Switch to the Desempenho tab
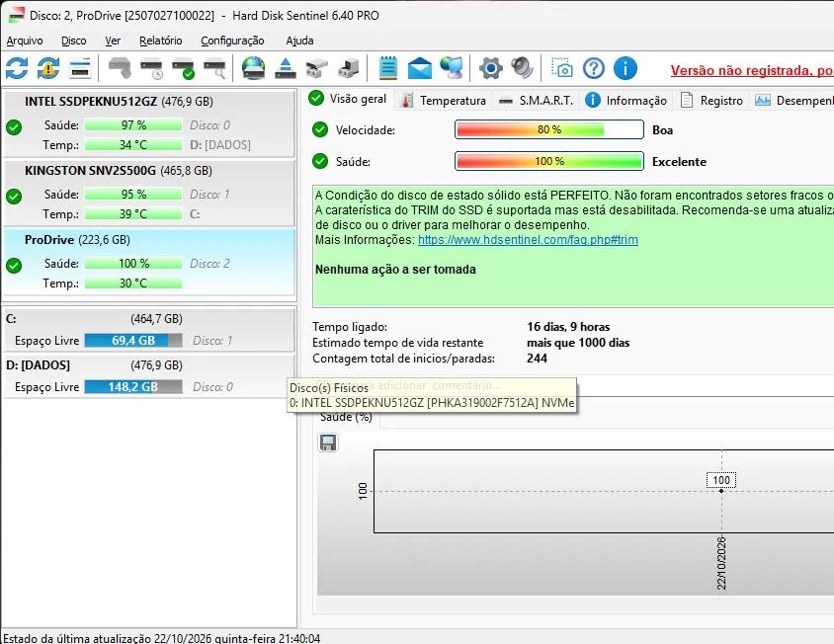Screen dimensions: 834x644 [x=793, y=100]
